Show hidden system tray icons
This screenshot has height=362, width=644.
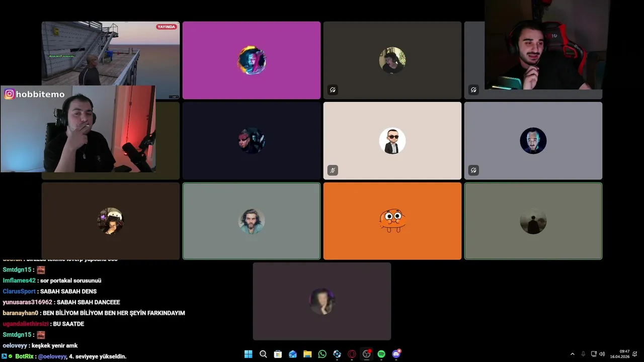pos(572,354)
